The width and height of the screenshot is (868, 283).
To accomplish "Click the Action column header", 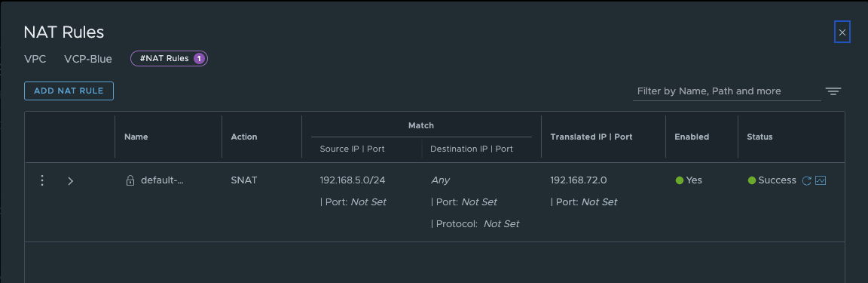I will pyautogui.click(x=244, y=137).
